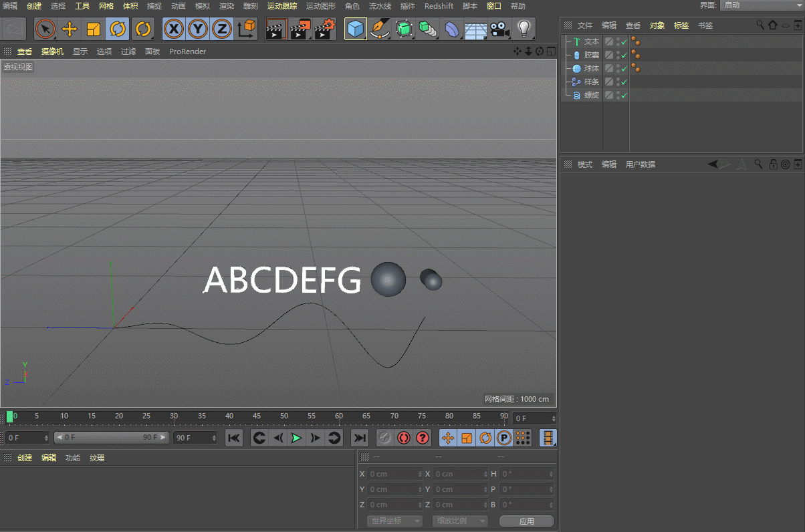805x532 pixels.
Task: Toggle the Y-axis lock icon
Action: point(197,29)
